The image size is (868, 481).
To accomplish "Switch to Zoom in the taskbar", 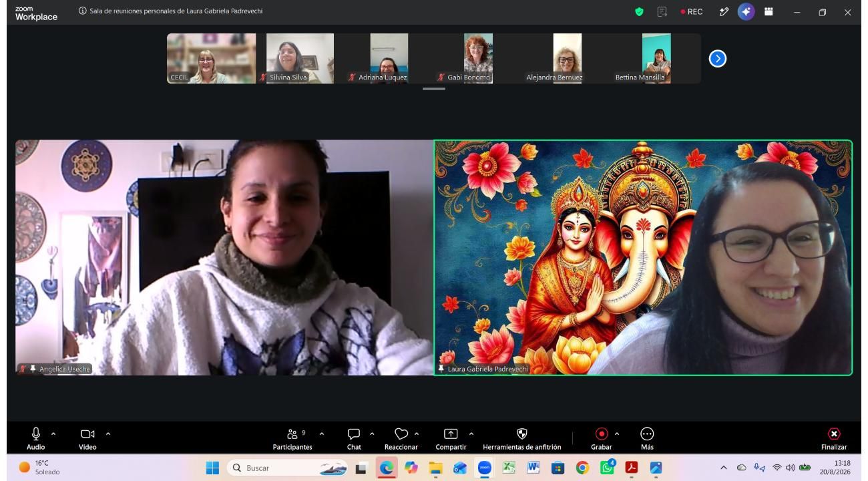I will pyautogui.click(x=484, y=468).
